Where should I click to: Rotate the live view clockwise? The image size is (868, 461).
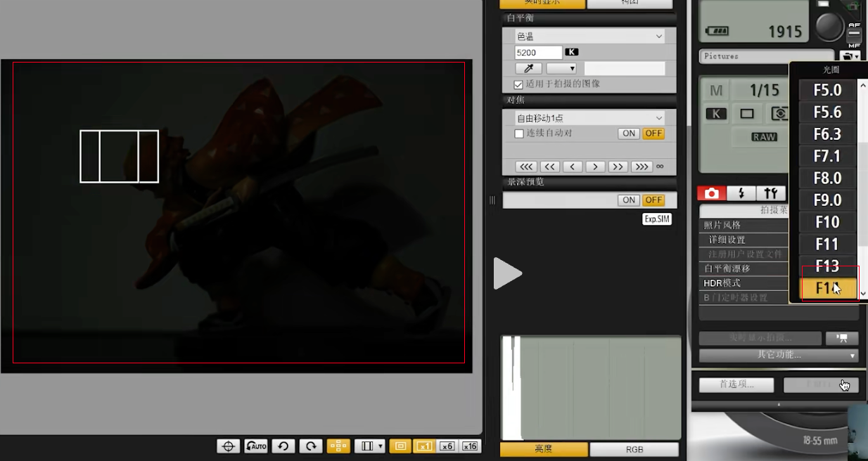coord(310,446)
